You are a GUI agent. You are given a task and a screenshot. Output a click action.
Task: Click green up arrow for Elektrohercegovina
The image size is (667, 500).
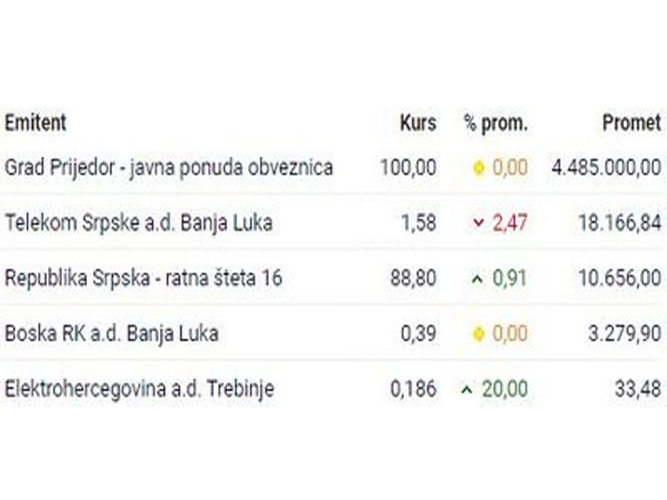[466, 389]
